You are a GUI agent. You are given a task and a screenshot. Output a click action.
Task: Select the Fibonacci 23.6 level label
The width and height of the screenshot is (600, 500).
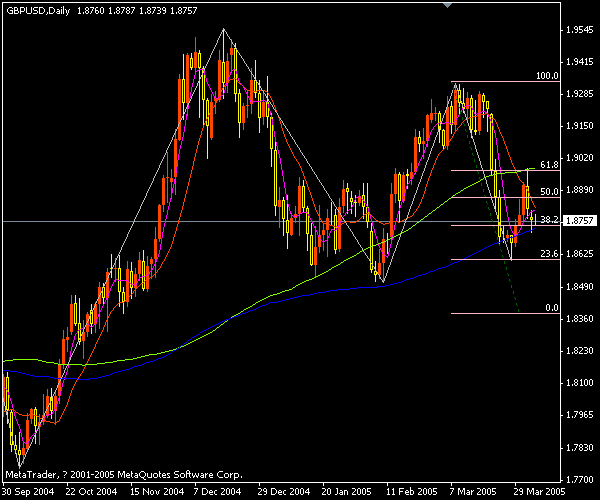(549, 254)
